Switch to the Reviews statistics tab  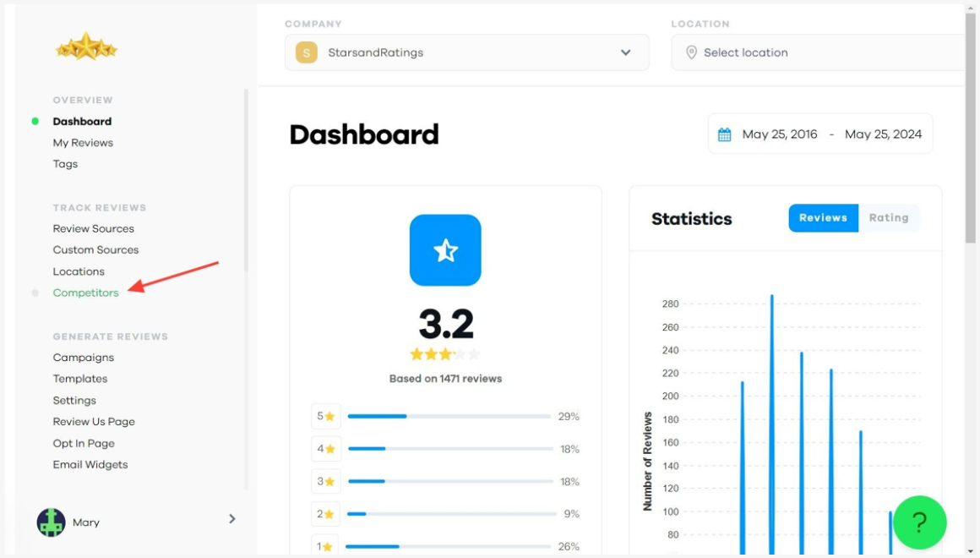pos(823,217)
